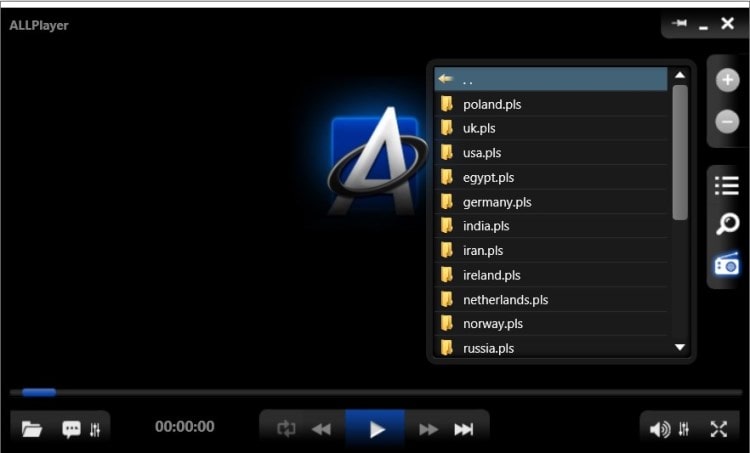Click the folder icon beside usa.pls
Screen dimensions: 750x453
pyautogui.click(x=447, y=152)
